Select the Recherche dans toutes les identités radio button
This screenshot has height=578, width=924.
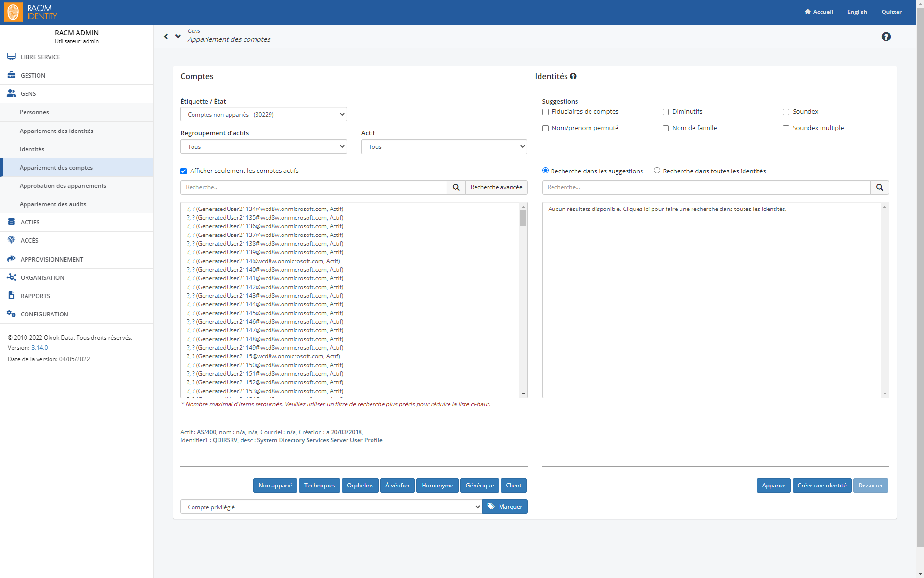point(658,171)
